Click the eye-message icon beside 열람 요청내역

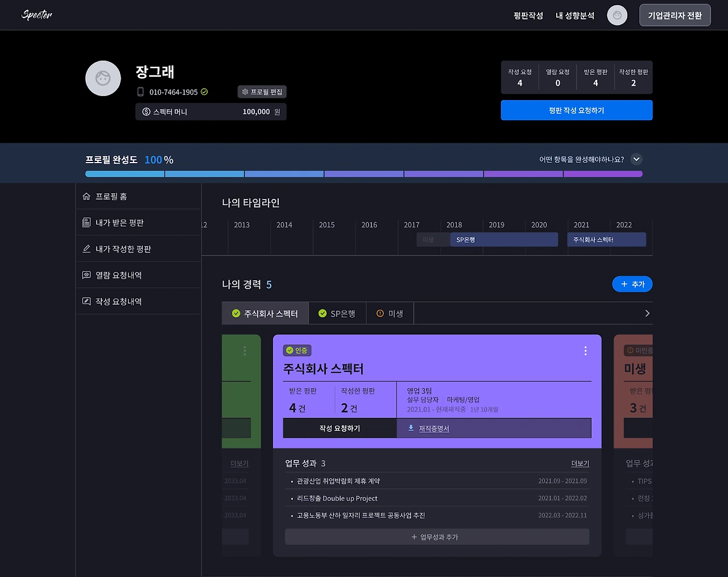[86, 275]
